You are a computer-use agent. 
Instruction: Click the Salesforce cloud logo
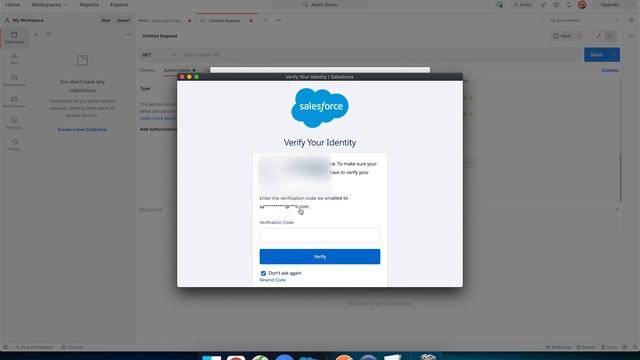pyautogui.click(x=320, y=107)
